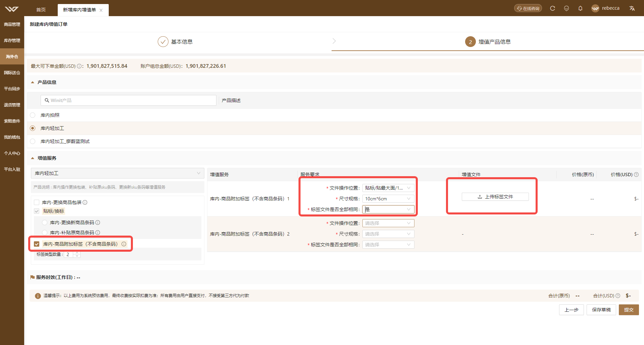Click the language switch icon
The height and width of the screenshot is (345, 644).
tap(632, 8)
